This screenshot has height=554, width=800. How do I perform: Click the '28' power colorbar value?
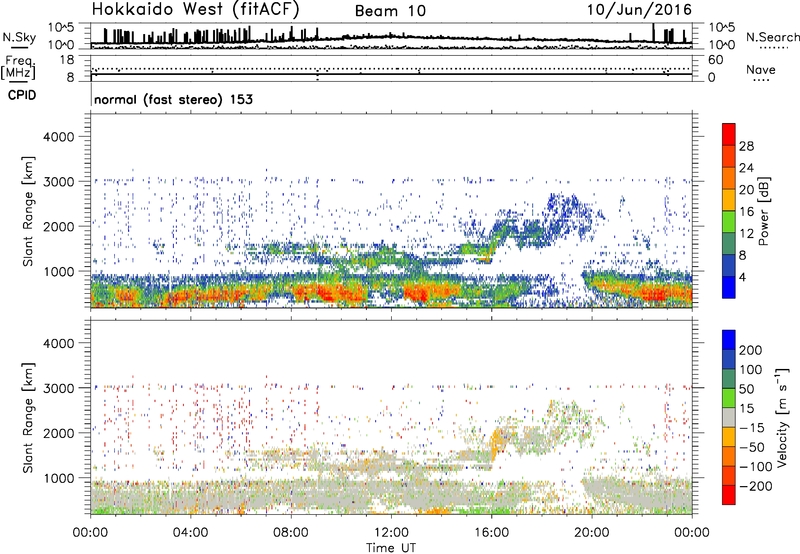(x=746, y=146)
